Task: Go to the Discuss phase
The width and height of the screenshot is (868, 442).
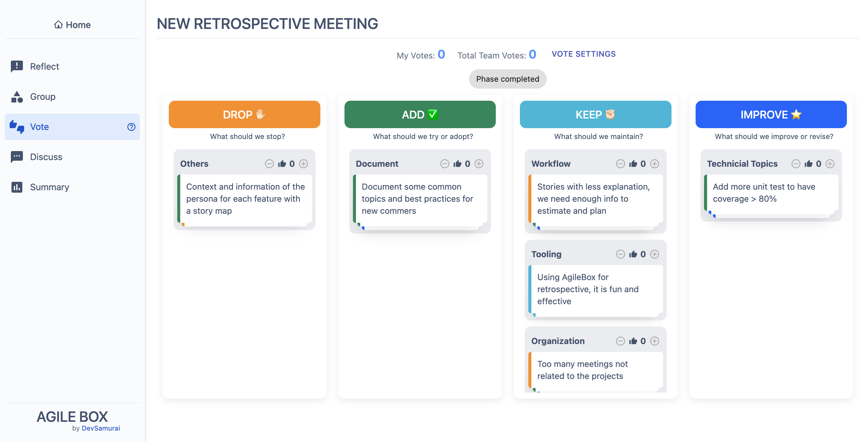Action: pos(46,157)
